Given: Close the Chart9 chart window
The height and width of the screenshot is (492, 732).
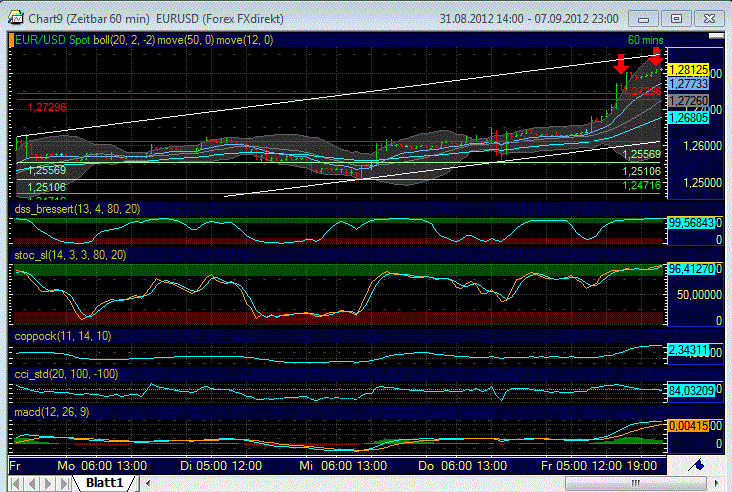Looking at the screenshot, I should pos(709,19).
